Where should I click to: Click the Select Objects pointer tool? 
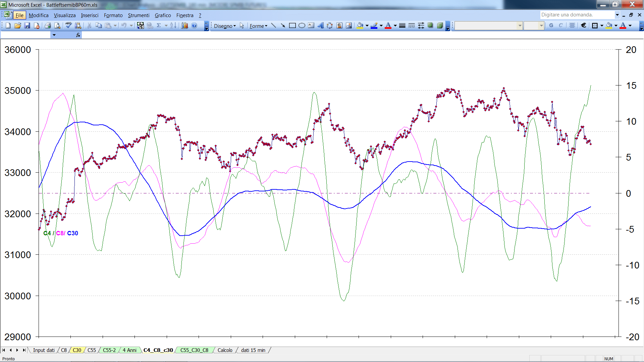coord(242,25)
